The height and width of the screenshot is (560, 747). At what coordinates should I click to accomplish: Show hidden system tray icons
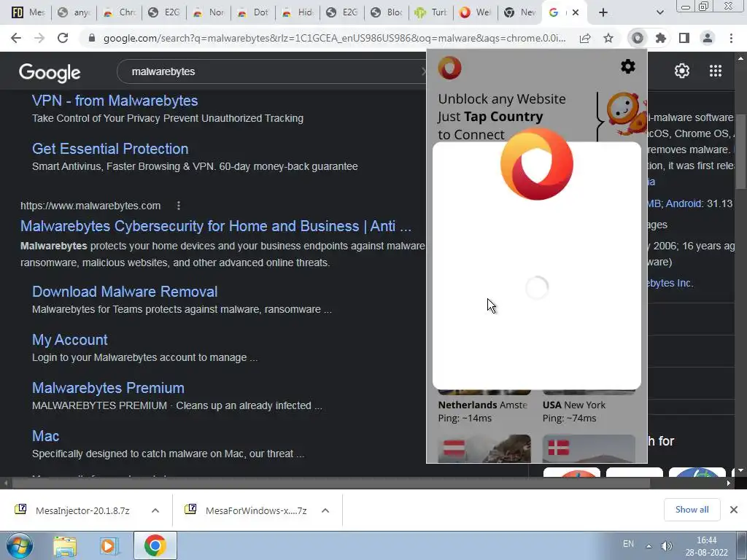click(x=649, y=546)
